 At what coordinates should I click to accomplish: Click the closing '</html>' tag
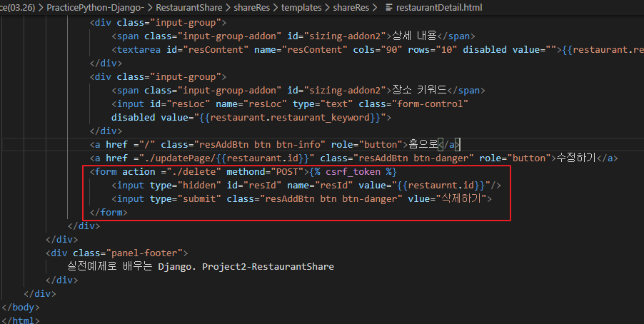[21, 320]
